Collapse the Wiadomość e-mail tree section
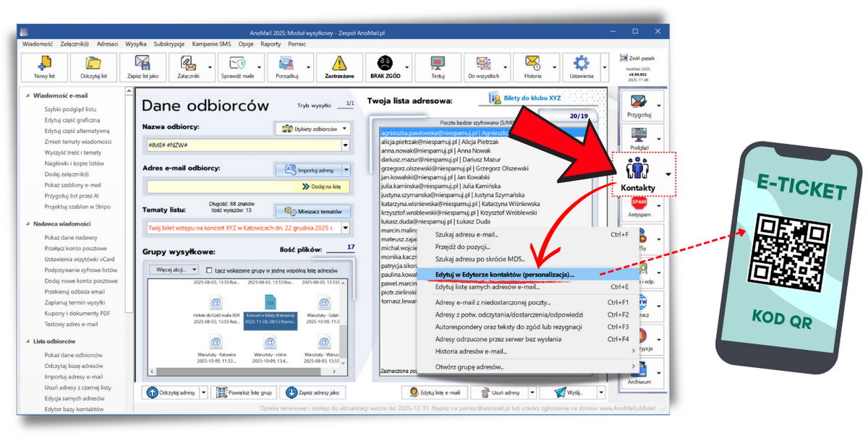The width and height of the screenshot is (868, 441). coord(28,95)
